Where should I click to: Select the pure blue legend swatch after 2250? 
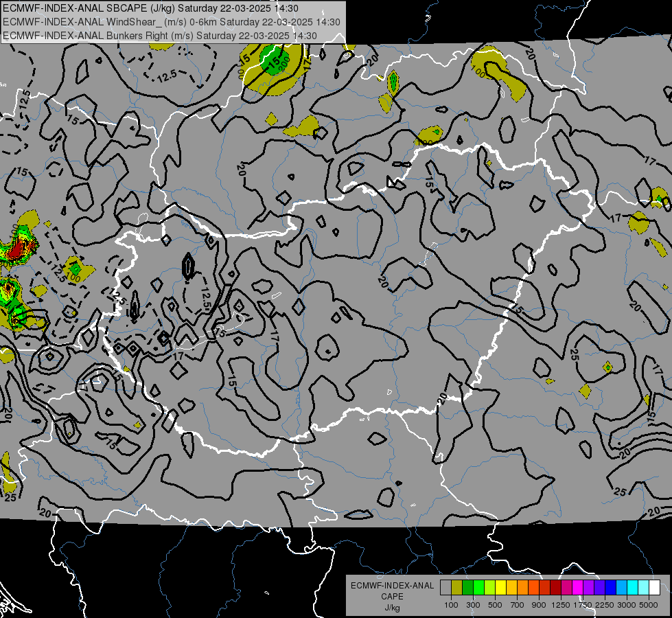pos(611,588)
